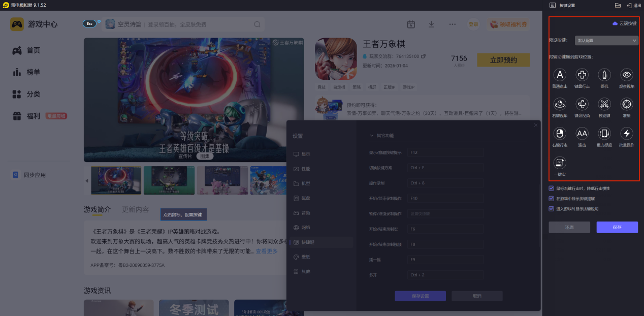Go to 分类 in Game Center sidebar
This screenshot has width=644, height=316.
tap(26, 94)
